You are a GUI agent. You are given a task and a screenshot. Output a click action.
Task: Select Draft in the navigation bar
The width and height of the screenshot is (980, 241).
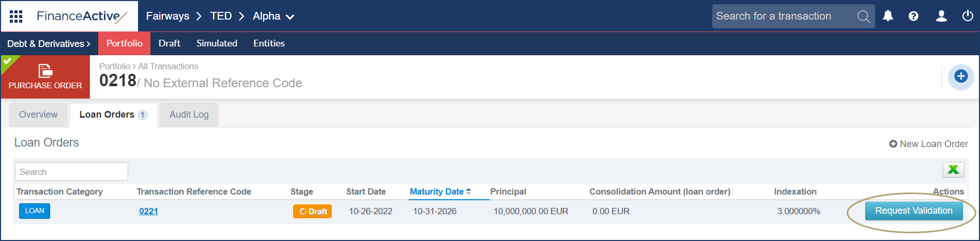169,43
